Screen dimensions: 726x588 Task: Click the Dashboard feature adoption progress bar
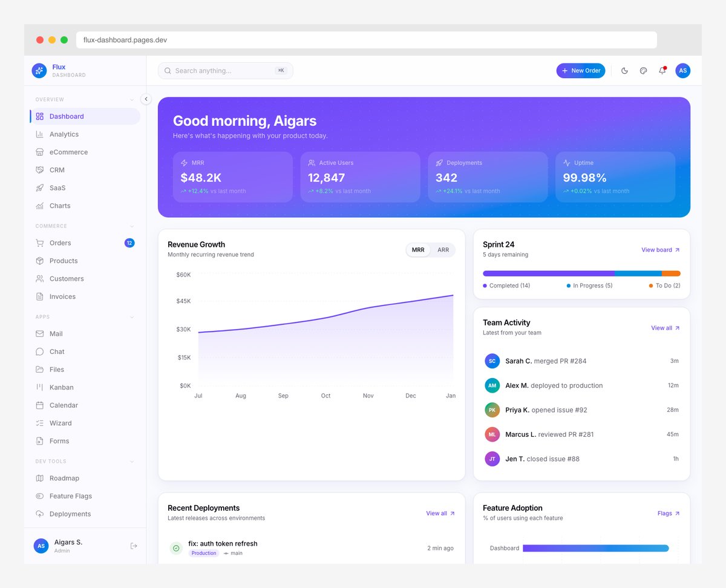(x=596, y=548)
